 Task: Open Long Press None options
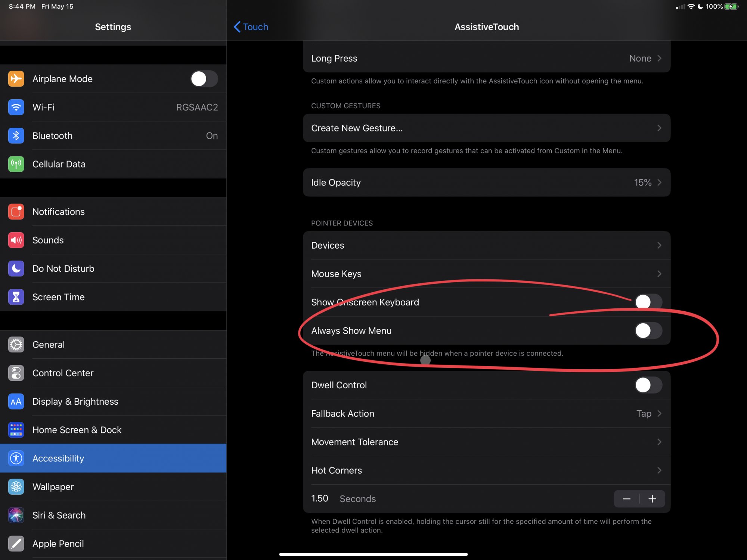(x=486, y=58)
